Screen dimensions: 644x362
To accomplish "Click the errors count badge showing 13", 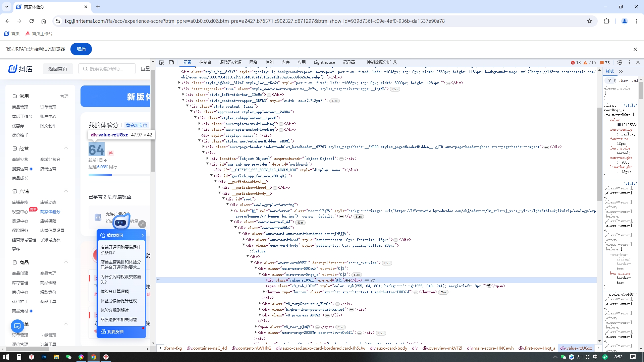I will 576,63.
